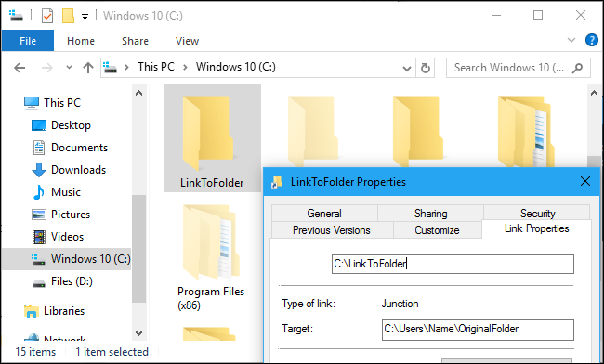Open the Help button in the ribbon
The height and width of the screenshot is (364, 604).
pyautogui.click(x=592, y=40)
